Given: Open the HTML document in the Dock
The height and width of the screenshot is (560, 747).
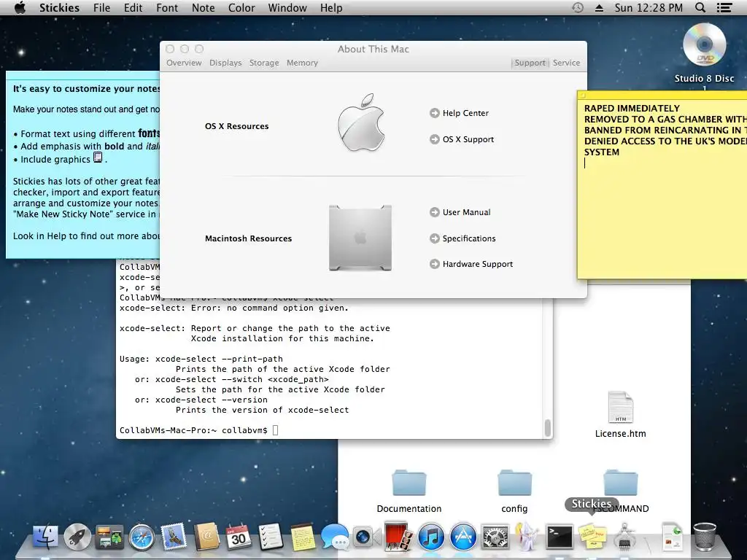Looking at the screenshot, I should (673, 537).
